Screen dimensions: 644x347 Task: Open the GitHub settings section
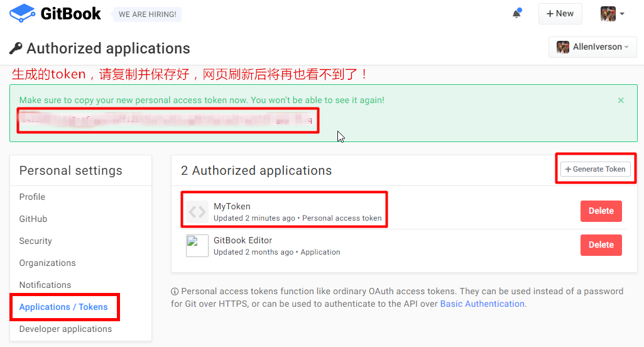coord(33,219)
